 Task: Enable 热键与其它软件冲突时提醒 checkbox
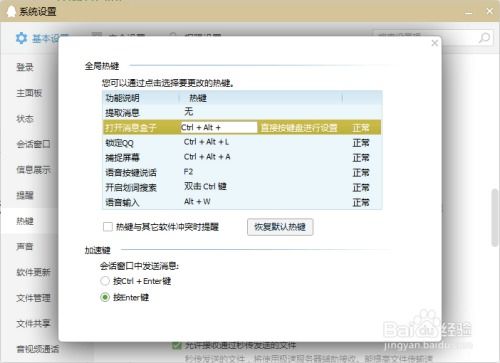tap(108, 227)
